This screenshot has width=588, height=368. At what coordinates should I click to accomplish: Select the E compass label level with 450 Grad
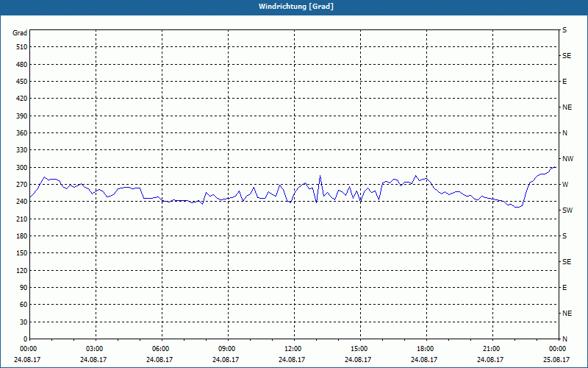(564, 82)
